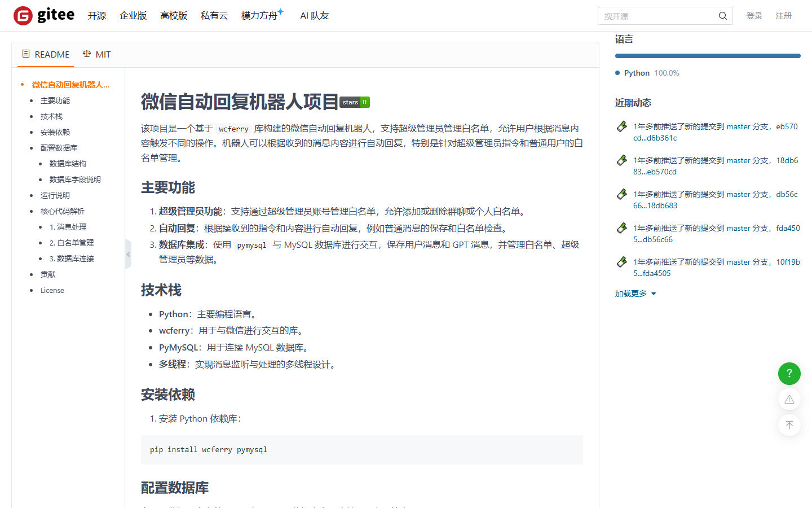
Task: Open commit range fda4505...db56c66
Action: pyautogui.click(x=717, y=234)
